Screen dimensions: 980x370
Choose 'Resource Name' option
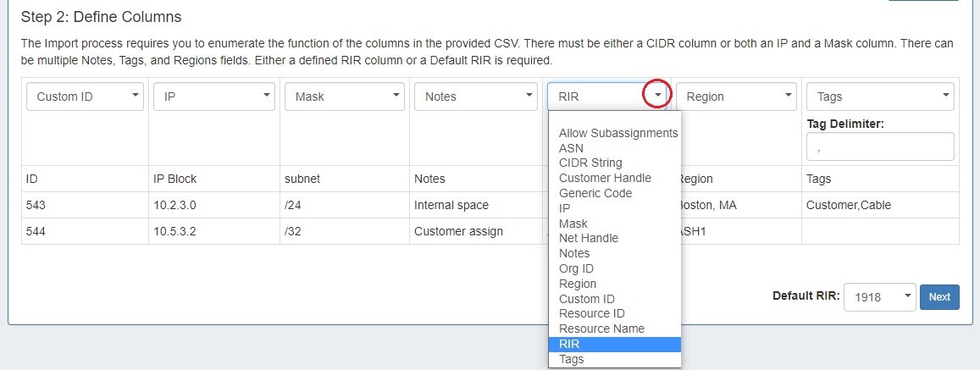(x=601, y=329)
